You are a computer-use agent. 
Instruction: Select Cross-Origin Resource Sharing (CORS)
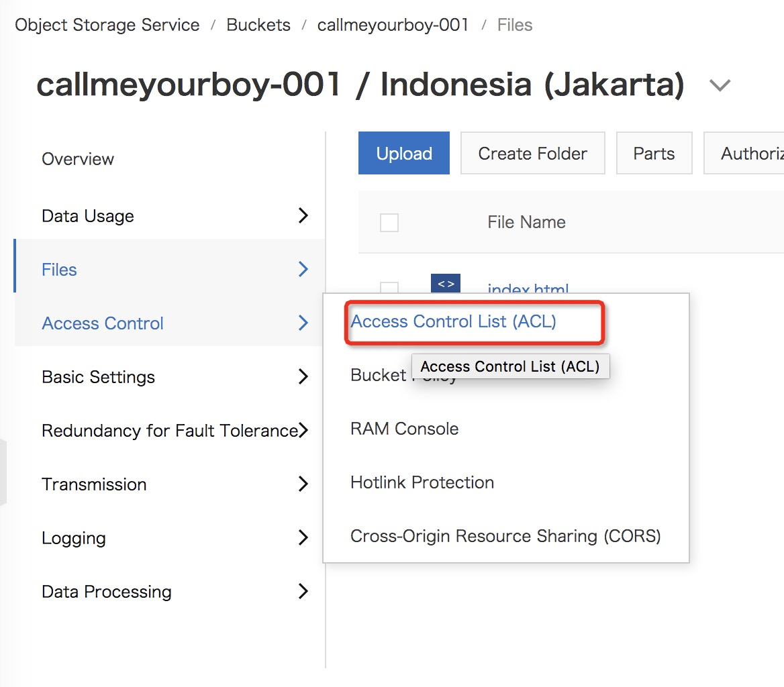(x=505, y=536)
